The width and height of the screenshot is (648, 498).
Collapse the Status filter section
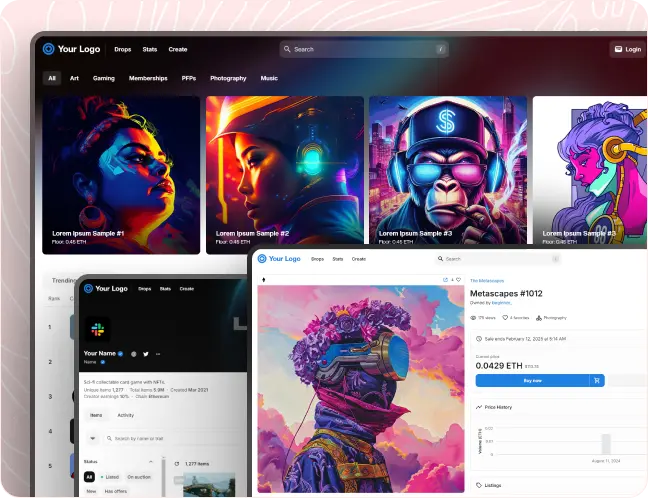click(x=151, y=461)
